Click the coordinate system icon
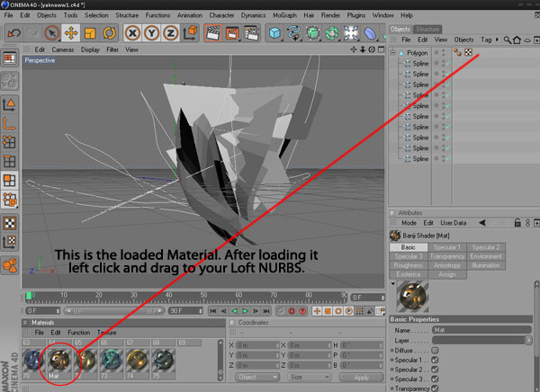The image size is (540, 392). pos(190,33)
